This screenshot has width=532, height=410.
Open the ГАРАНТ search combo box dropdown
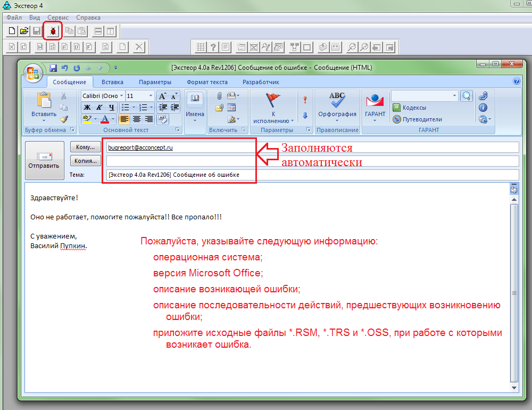(455, 96)
